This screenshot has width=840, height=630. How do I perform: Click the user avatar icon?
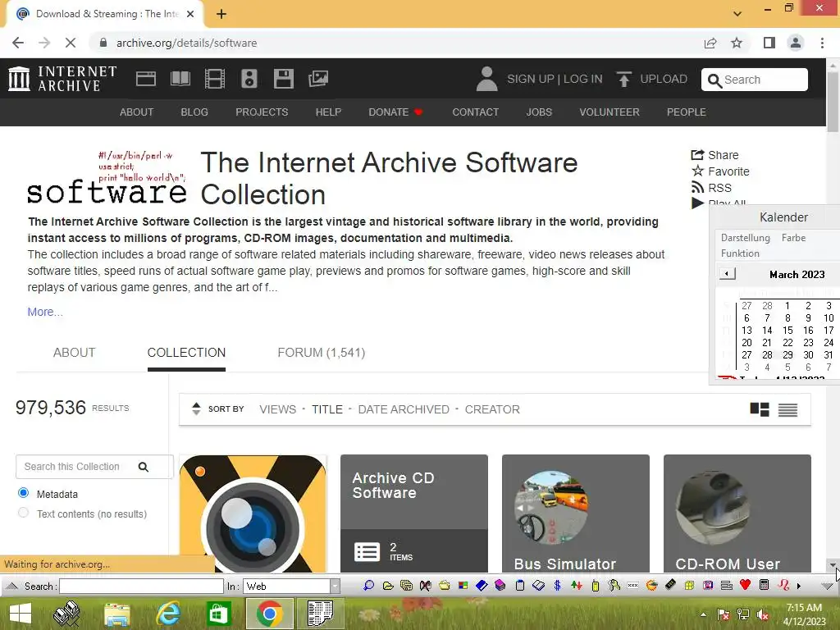(486, 79)
